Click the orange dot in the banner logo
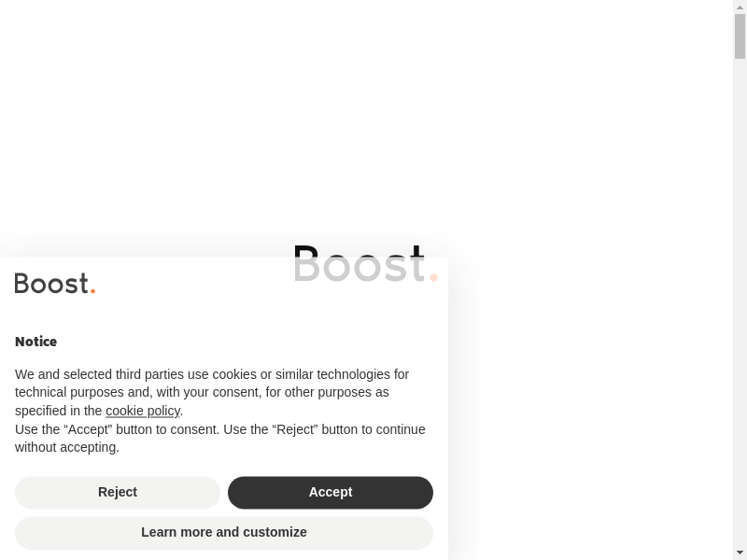 pyautogui.click(x=92, y=290)
